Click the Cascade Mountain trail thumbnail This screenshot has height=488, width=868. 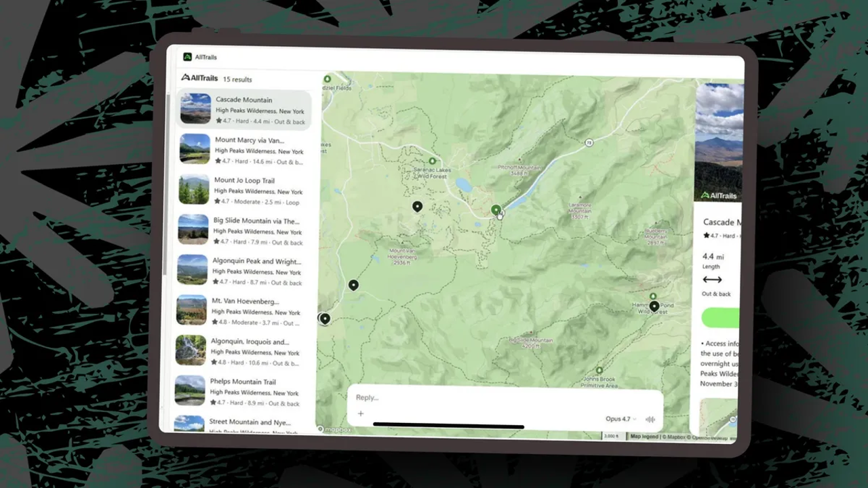[x=195, y=108]
